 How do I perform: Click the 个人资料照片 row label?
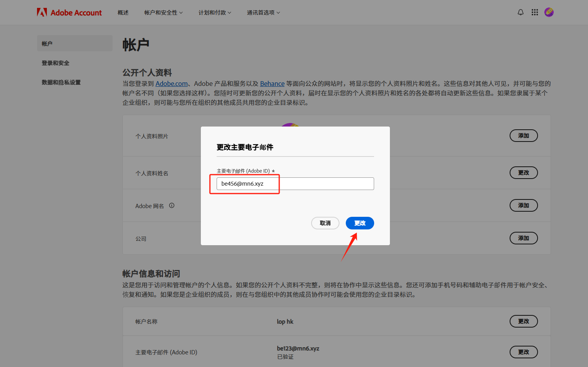click(x=152, y=136)
